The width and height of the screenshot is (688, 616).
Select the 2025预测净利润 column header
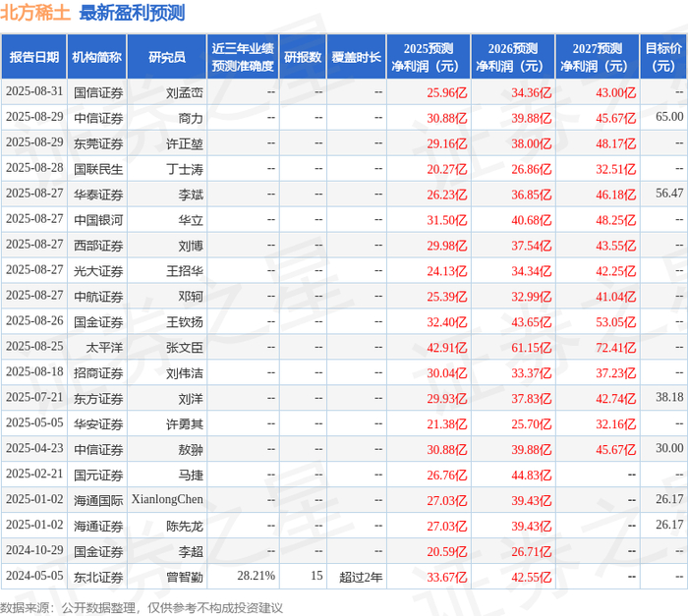(x=429, y=57)
